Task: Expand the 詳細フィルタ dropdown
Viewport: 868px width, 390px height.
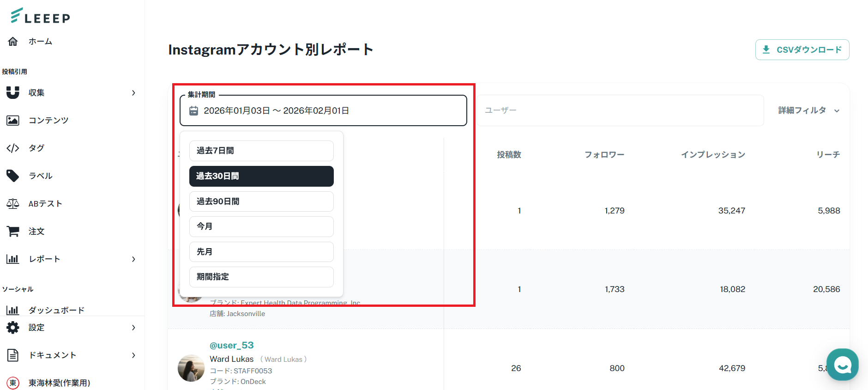Action: (x=808, y=110)
